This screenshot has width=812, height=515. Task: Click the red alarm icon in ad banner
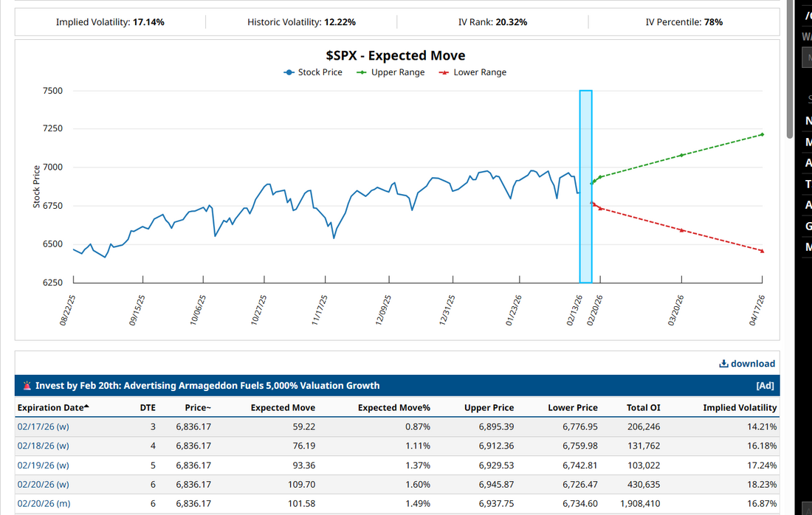pyautogui.click(x=27, y=385)
